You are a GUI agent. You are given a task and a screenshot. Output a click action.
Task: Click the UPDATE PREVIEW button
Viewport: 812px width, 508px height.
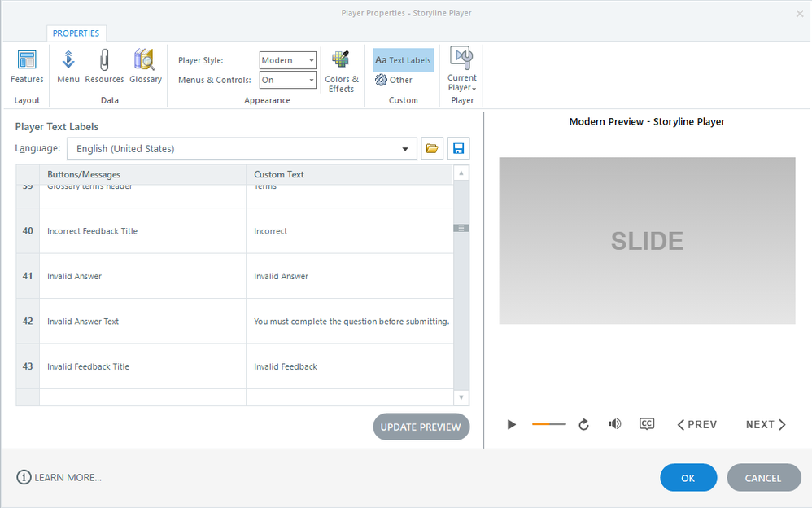[421, 427]
